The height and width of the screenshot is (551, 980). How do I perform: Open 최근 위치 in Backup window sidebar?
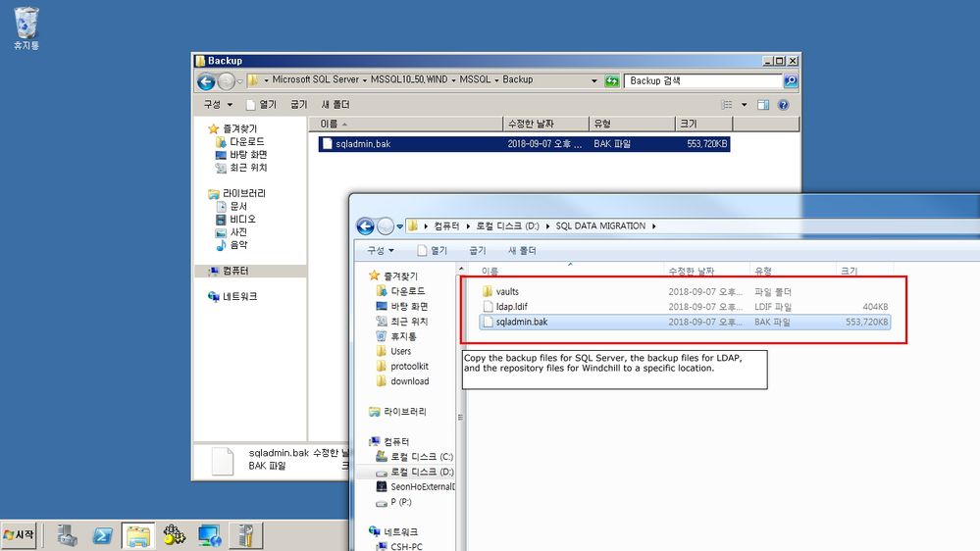pos(241,168)
